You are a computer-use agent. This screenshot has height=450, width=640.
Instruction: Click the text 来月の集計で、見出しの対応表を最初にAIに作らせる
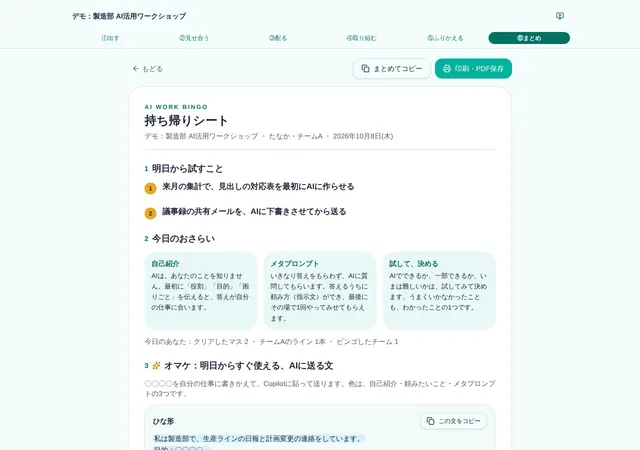coord(258,187)
